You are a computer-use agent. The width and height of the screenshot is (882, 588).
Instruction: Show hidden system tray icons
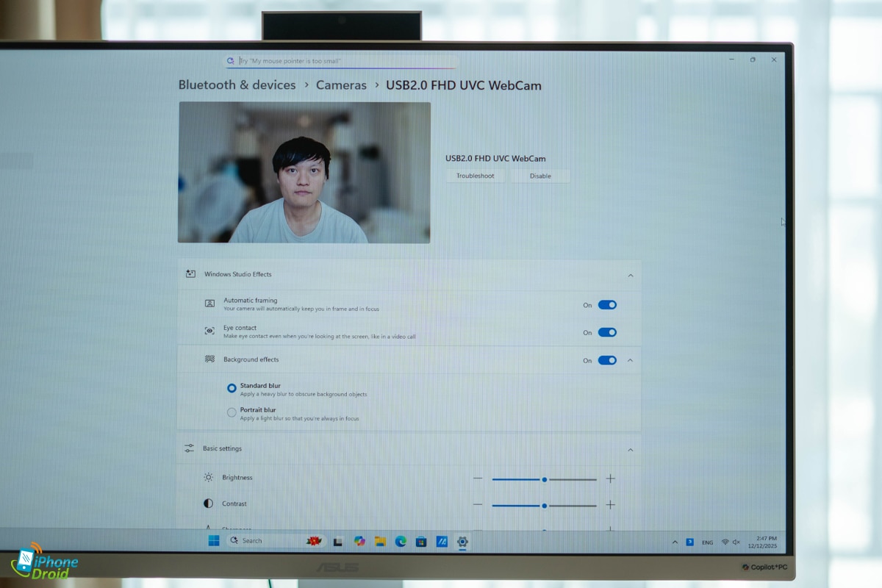click(x=675, y=542)
